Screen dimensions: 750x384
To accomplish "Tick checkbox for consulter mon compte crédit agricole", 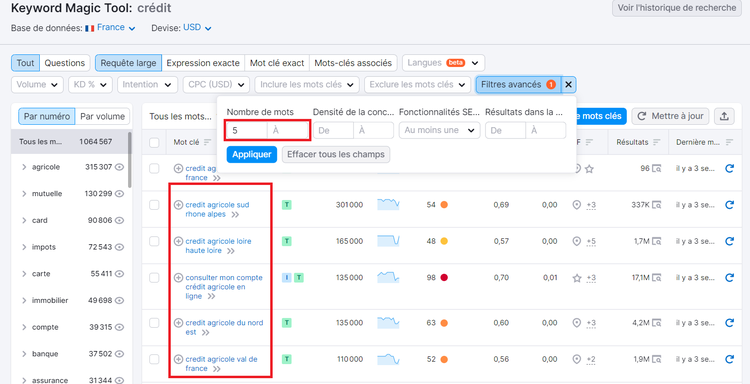I will click(154, 277).
